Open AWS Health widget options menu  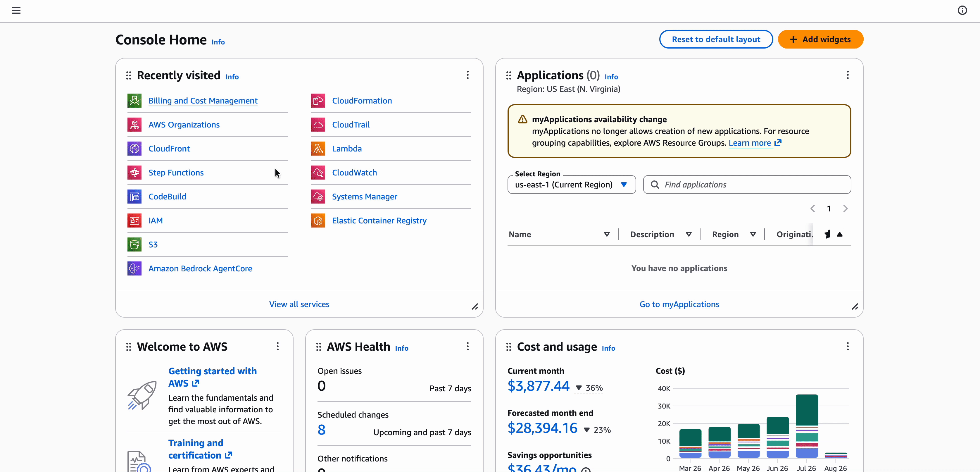pos(467,346)
